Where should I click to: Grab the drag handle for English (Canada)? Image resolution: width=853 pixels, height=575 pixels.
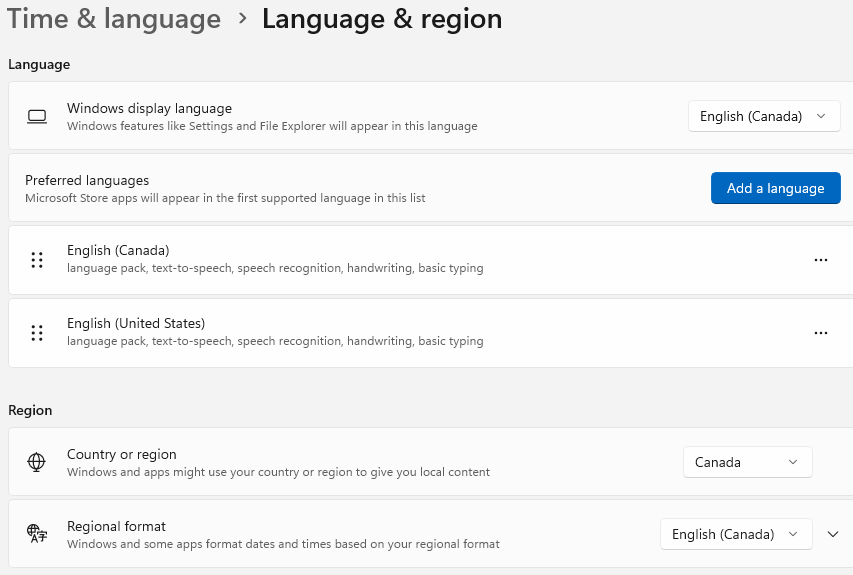(37, 260)
